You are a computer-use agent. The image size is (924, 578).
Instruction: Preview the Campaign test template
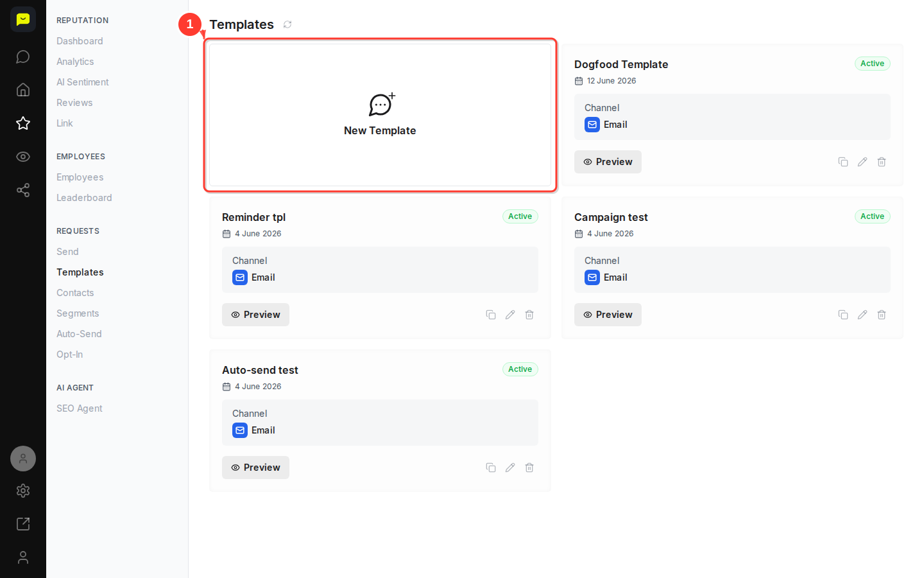pyautogui.click(x=608, y=315)
